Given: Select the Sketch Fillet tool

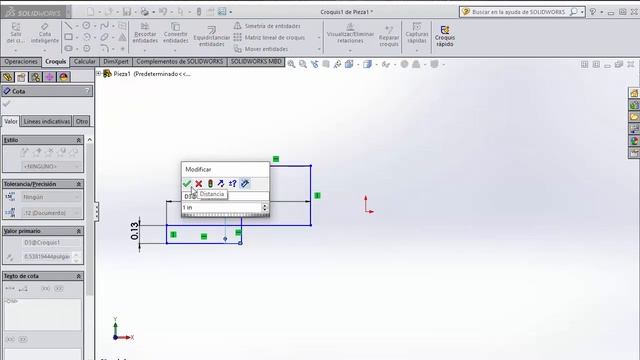Looking at the screenshot, I should pos(104,49).
